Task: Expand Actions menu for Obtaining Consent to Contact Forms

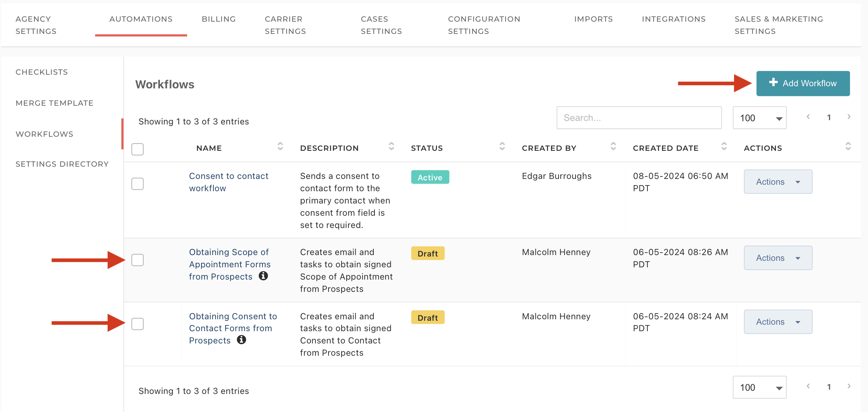Action: coord(778,321)
